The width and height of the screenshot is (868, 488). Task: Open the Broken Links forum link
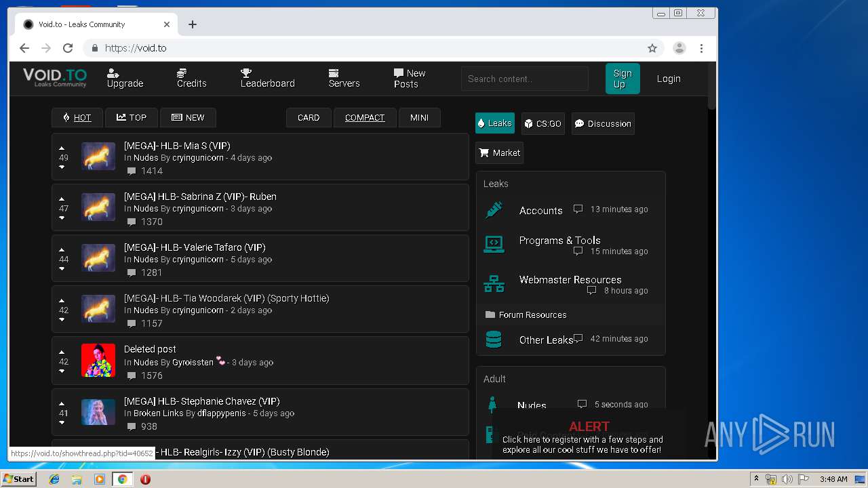coord(159,413)
